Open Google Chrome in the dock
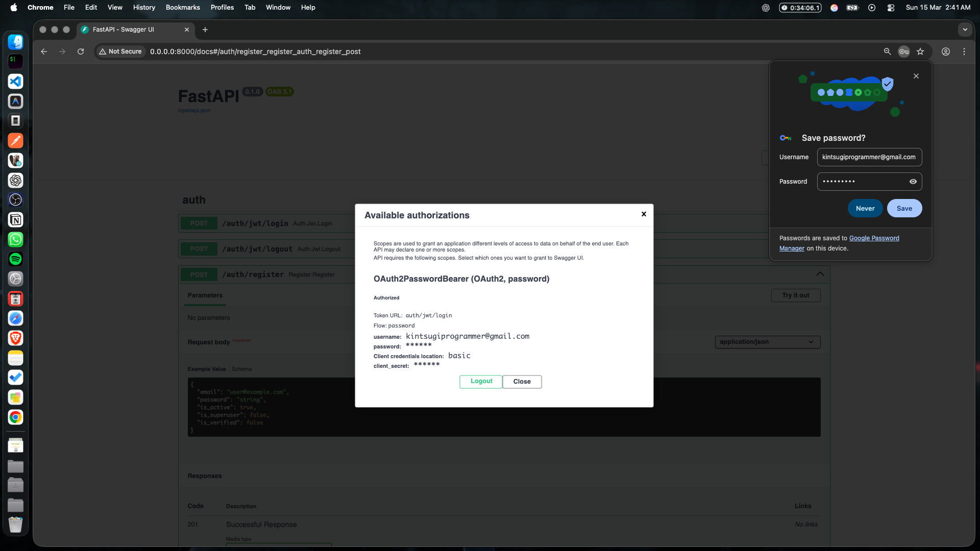The width and height of the screenshot is (980, 551). [15, 417]
